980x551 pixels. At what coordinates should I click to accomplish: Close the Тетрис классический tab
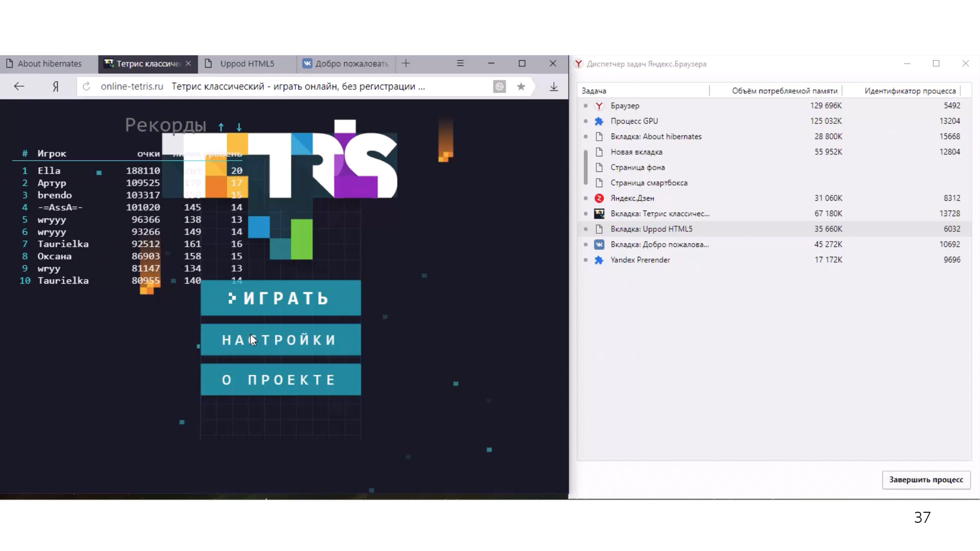tap(189, 63)
